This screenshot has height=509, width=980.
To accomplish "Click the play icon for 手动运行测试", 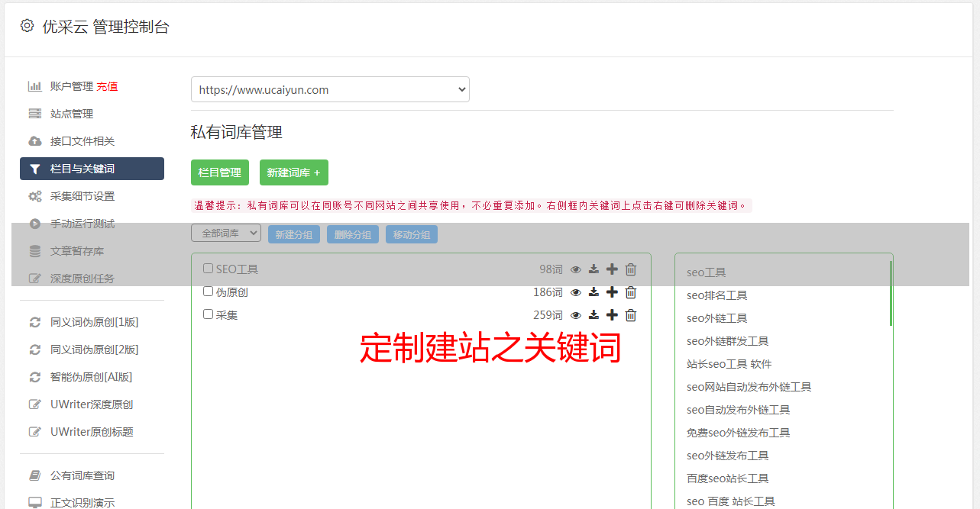I will coord(35,224).
